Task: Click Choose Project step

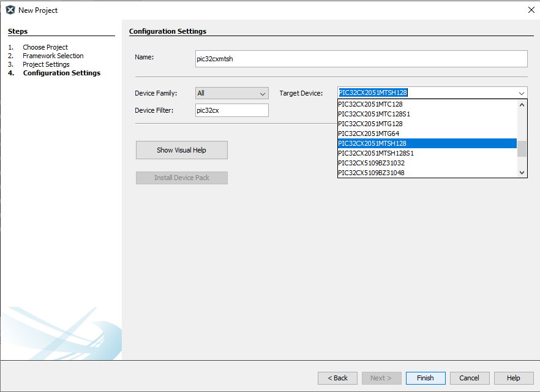Action: pyautogui.click(x=45, y=47)
